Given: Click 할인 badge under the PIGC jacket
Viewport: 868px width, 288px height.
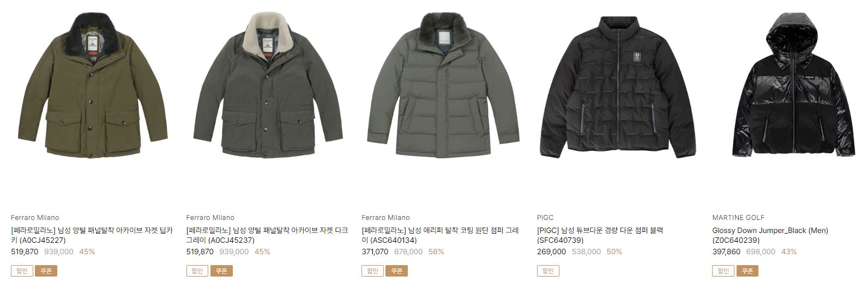Looking at the screenshot, I should (548, 271).
